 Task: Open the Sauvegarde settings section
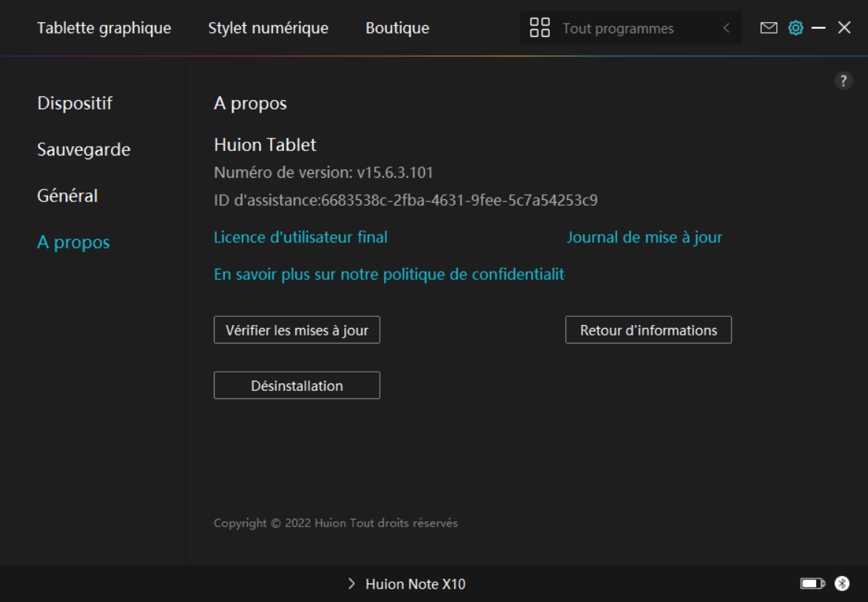[x=84, y=150]
